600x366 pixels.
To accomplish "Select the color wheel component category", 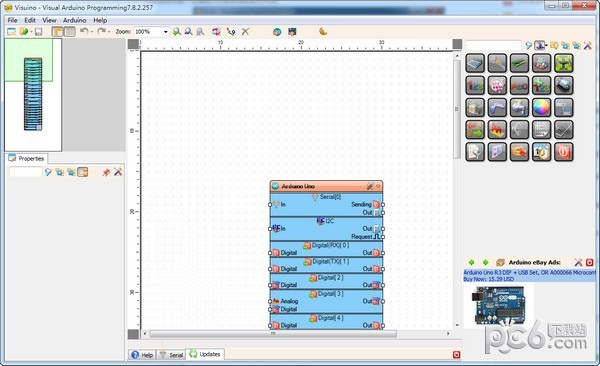I will click(541, 108).
